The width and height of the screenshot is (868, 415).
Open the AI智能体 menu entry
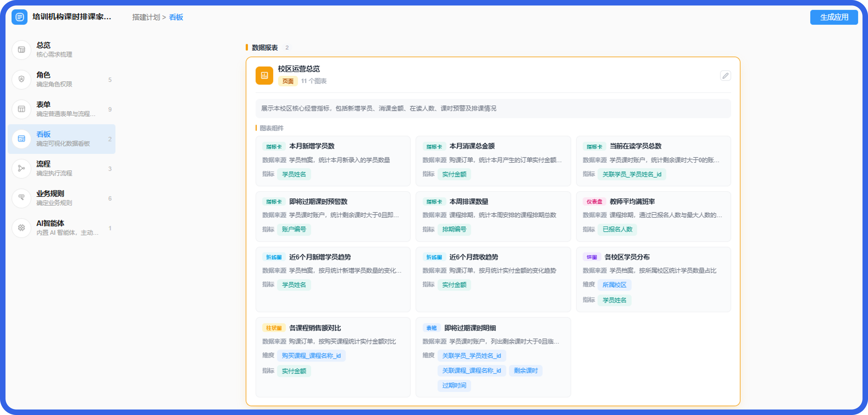tap(62, 228)
